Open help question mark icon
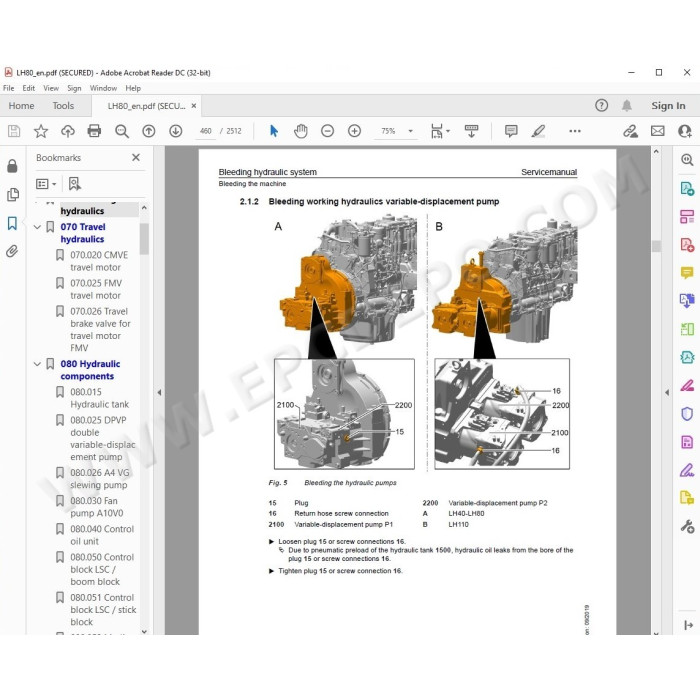 (601, 105)
